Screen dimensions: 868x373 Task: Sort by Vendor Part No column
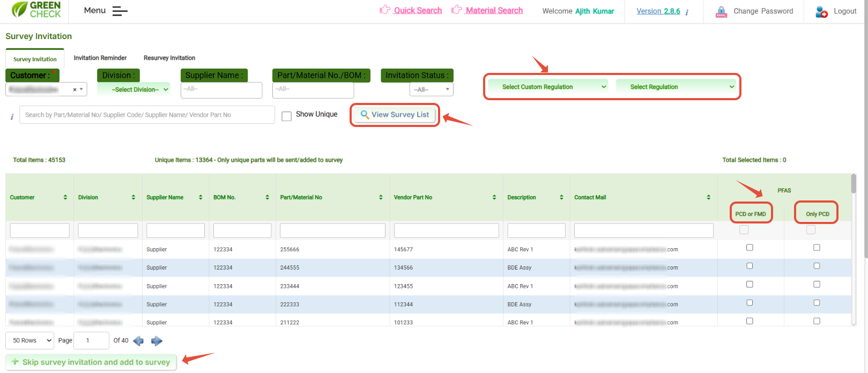(494, 197)
